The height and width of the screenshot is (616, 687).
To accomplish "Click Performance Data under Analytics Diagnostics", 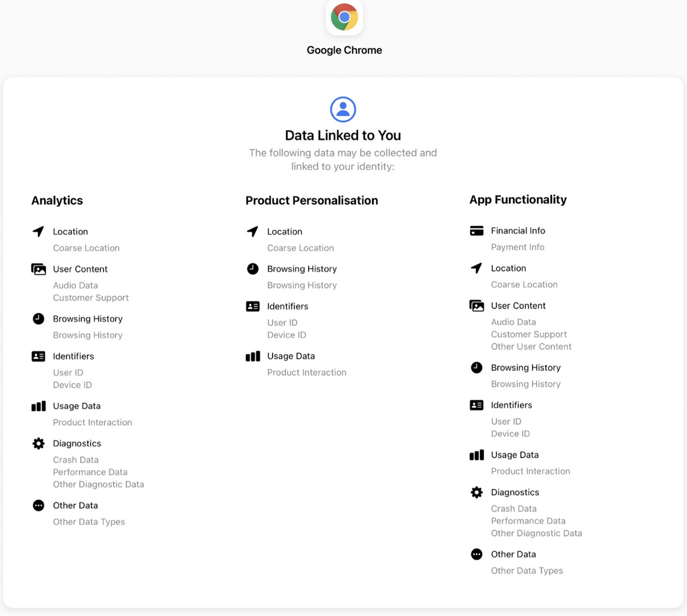I will pos(90,472).
